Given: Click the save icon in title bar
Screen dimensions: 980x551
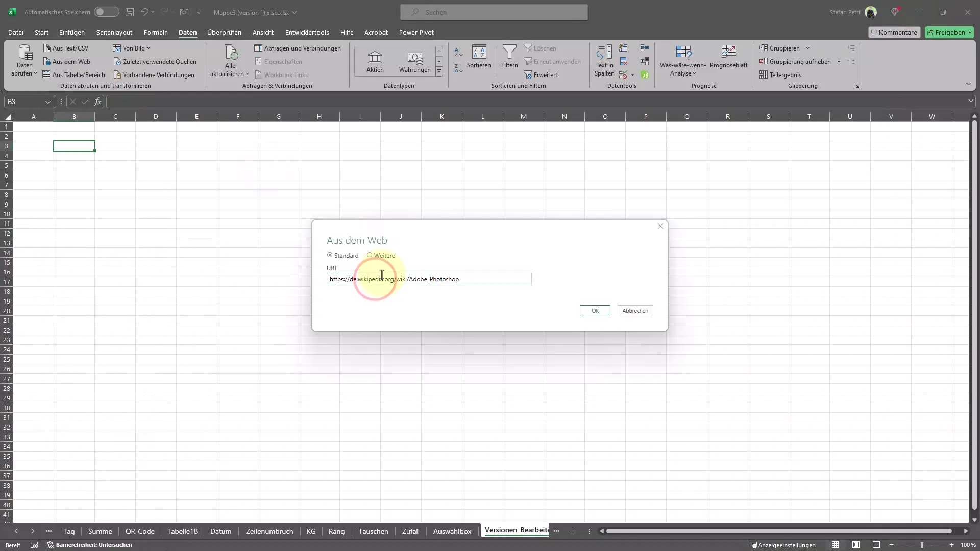Looking at the screenshot, I should 130,12.
